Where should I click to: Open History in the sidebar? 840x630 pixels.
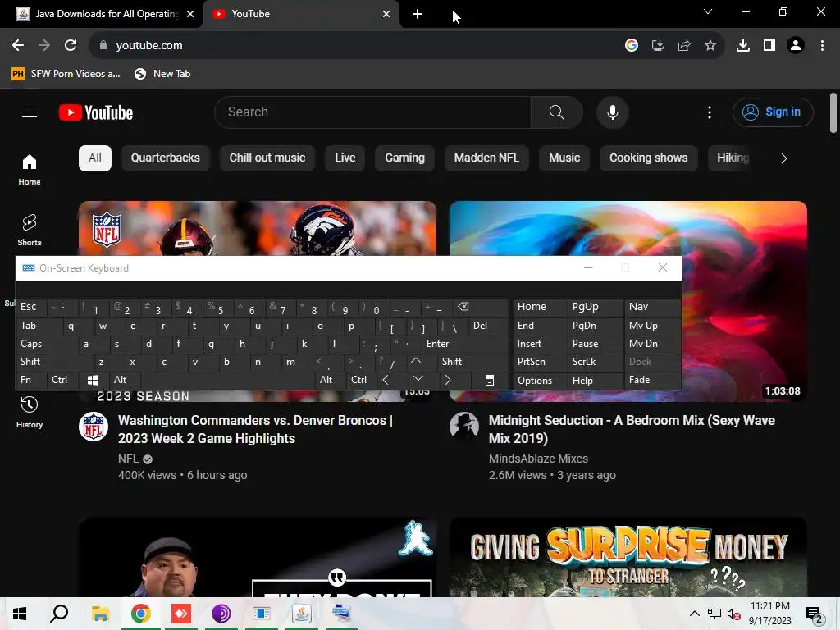point(30,413)
